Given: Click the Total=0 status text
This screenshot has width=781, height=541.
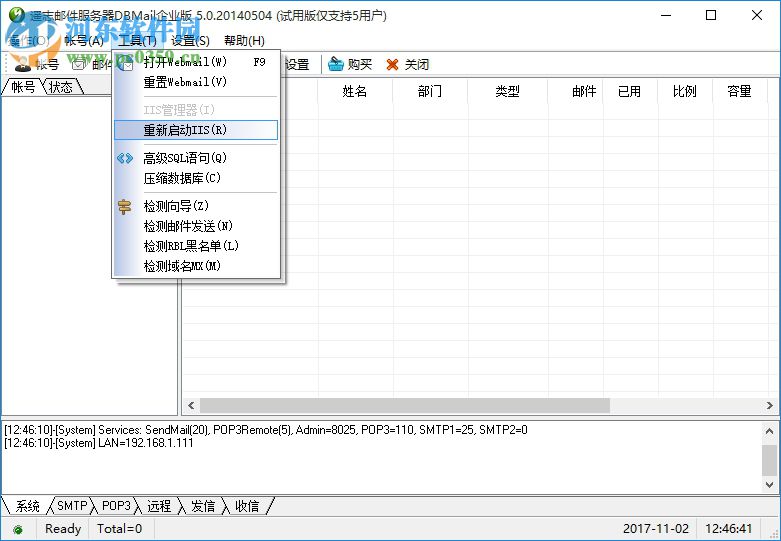Looking at the screenshot, I should 120,529.
